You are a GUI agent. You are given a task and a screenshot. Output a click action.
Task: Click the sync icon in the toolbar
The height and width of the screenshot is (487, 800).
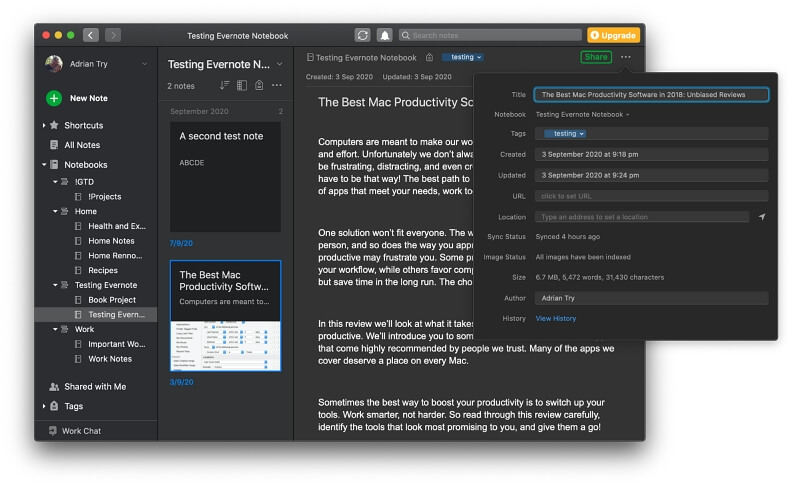(363, 35)
